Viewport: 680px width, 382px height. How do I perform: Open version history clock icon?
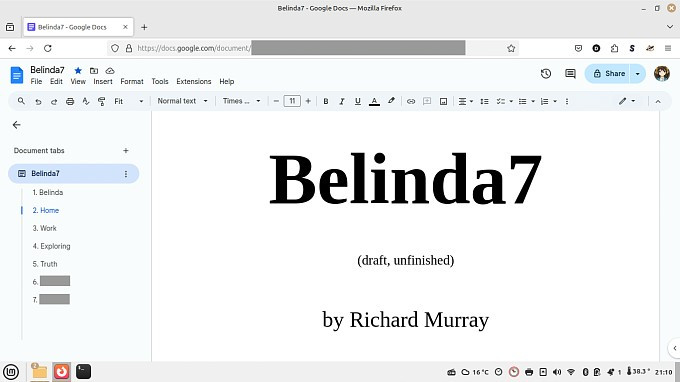(x=546, y=73)
